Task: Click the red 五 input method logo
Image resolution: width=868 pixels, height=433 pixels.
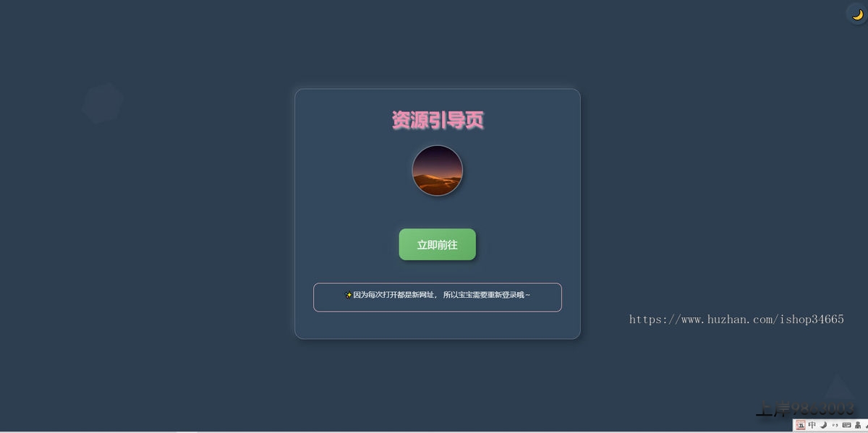Action: (x=801, y=425)
